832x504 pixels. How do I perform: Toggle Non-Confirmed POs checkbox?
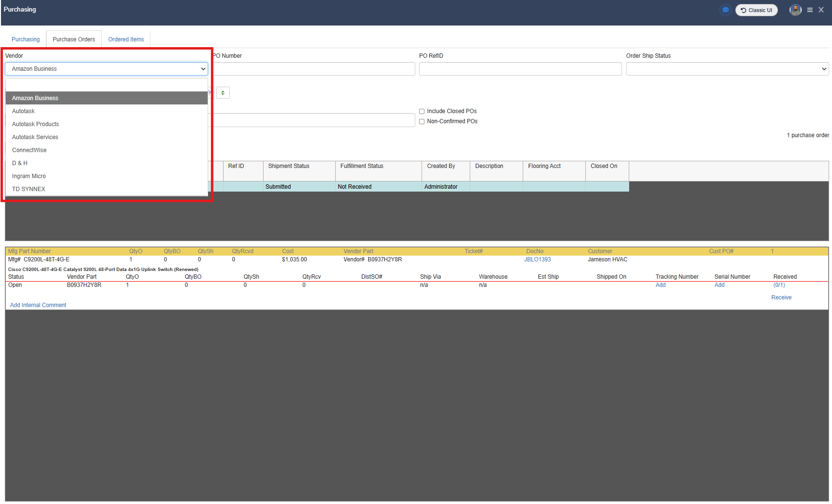(422, 122)
